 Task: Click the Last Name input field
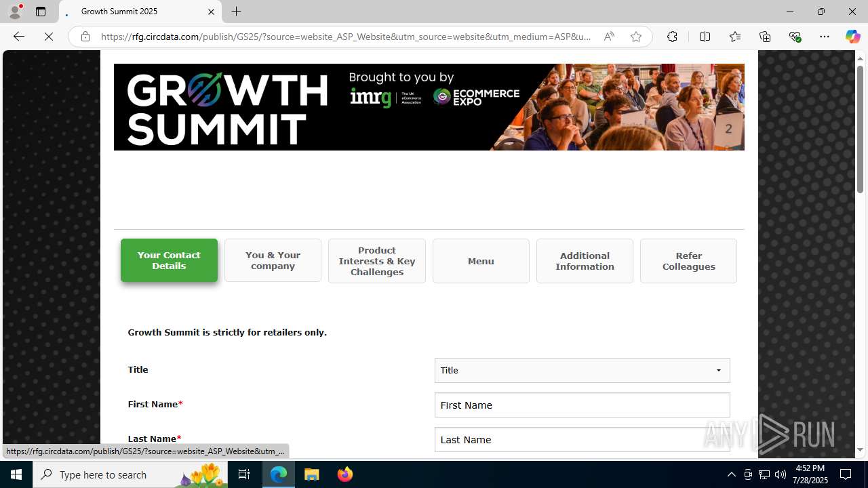pyautogui.click(x=582, y=439)
